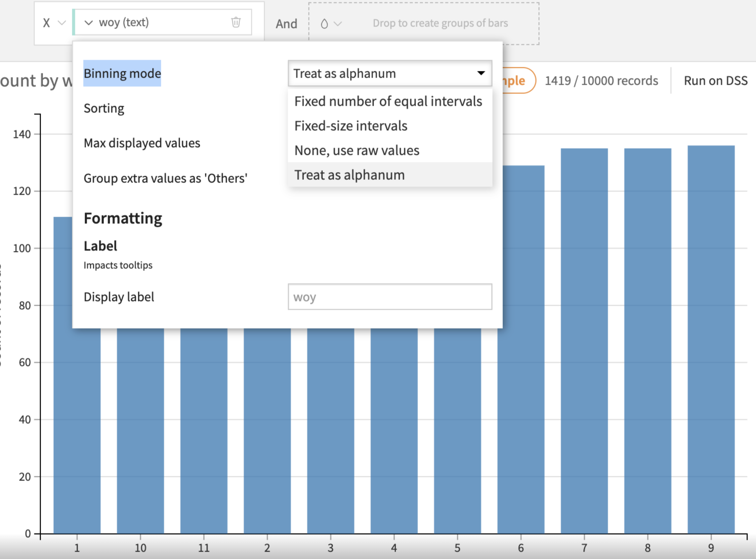
Task: Expand chevron next to droplet icon
Action: tap(338, 24)
